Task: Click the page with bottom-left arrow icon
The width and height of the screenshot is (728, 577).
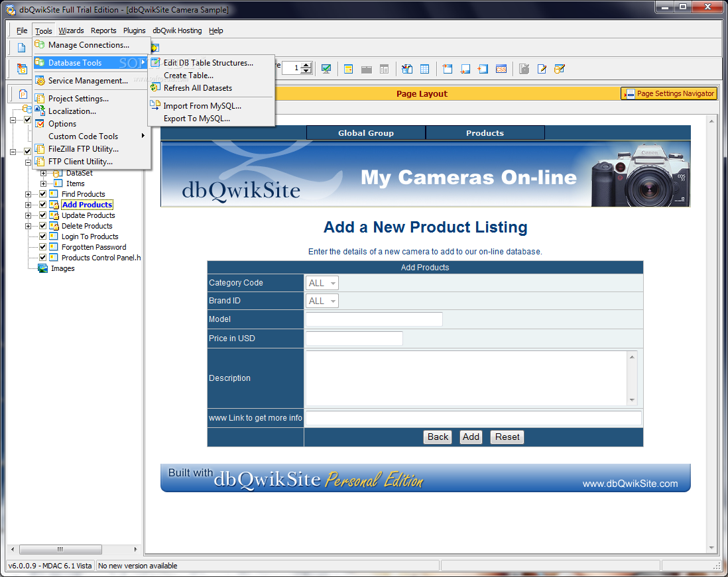Action: pos(465,69)
